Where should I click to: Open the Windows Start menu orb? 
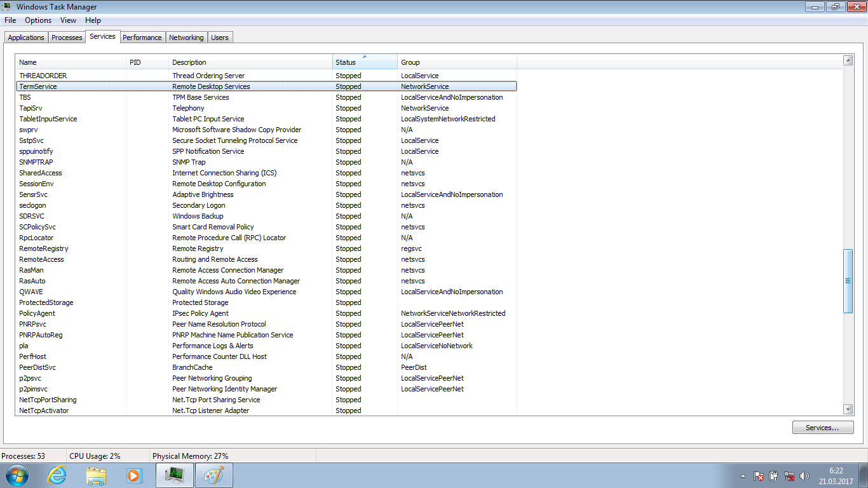17,475
